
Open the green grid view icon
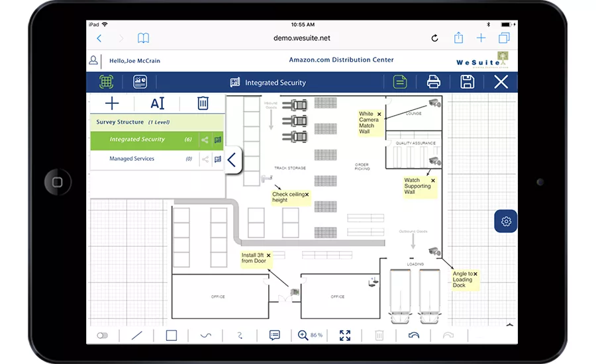click(x=107, y=81)
